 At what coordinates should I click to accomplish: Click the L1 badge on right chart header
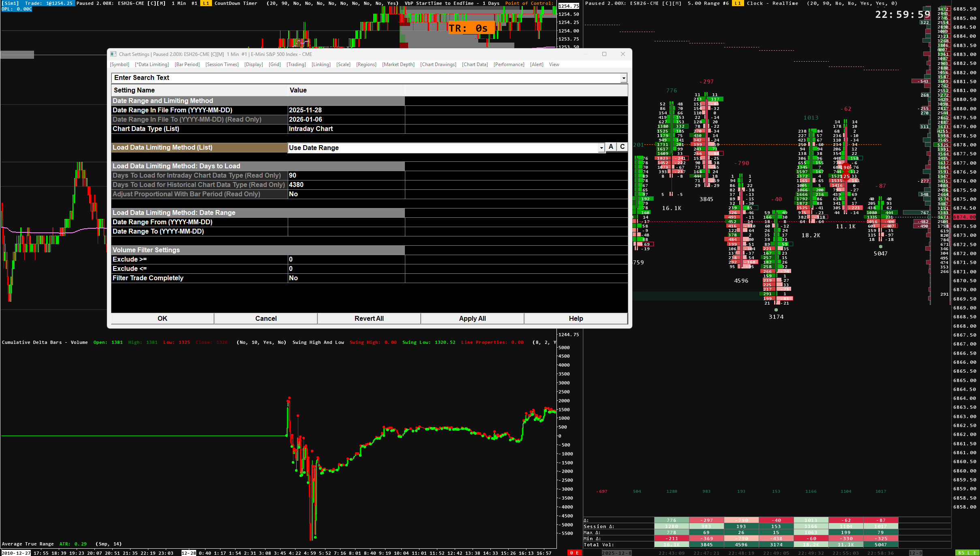pos(738,3)
